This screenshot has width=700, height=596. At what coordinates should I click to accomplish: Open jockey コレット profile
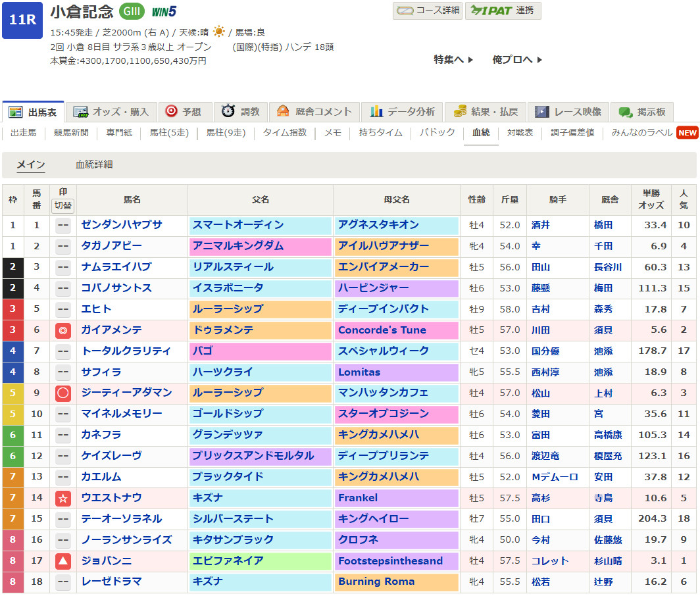pyautogui.click(x=550, y=561)
